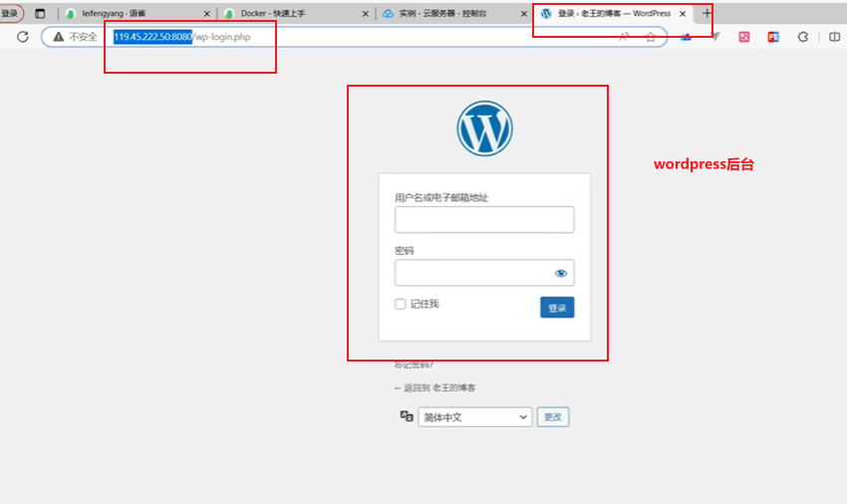Open a new tab with the plus button

(706, 14)
